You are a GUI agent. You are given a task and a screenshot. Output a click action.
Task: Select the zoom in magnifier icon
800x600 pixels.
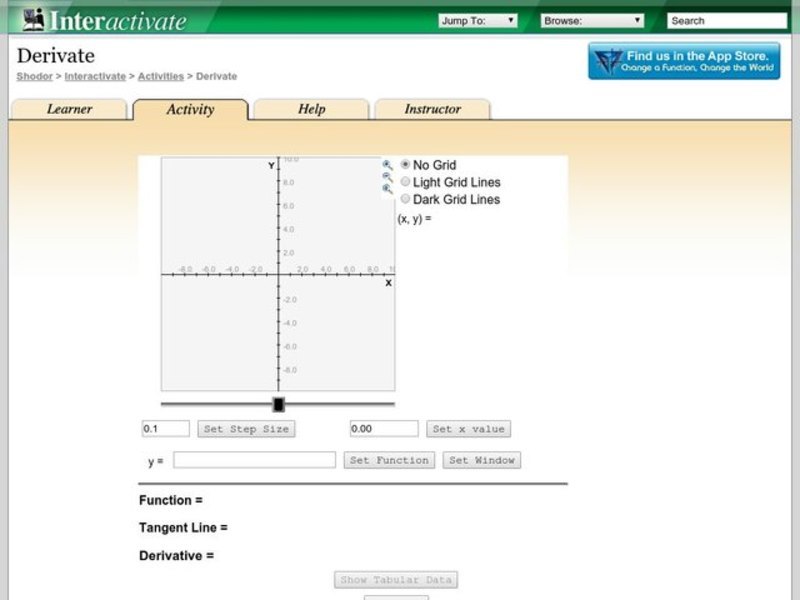tap(385, 164)
